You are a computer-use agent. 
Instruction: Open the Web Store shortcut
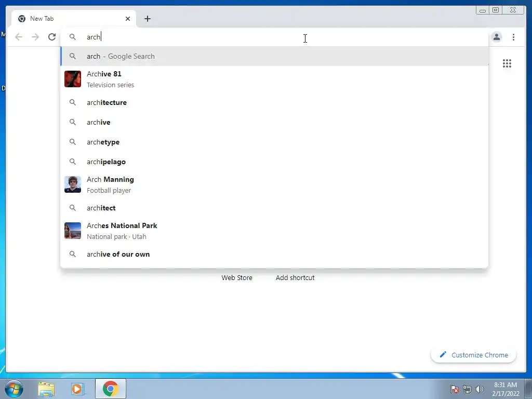[x=237, y=277]
